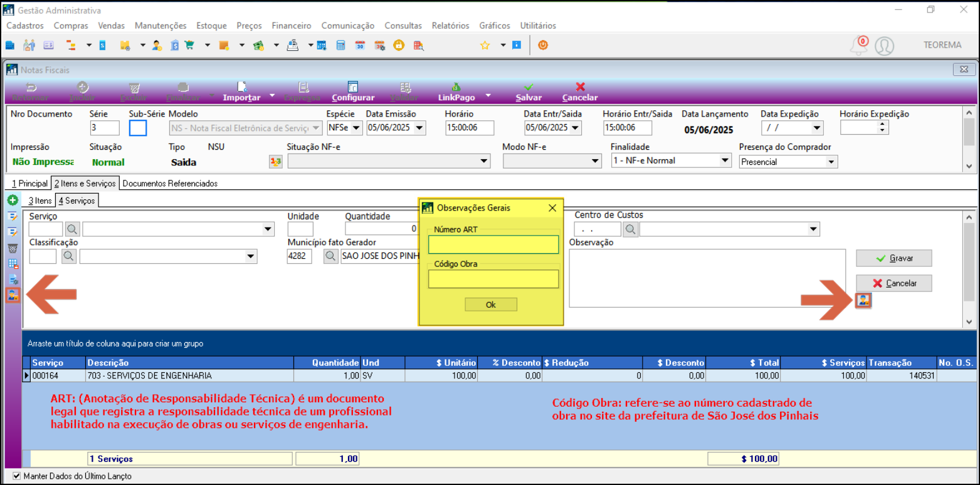The width and height of the screenshot is (980, 485).
Task: Click the cash register toolbar icon
Action: coord(292,45)
